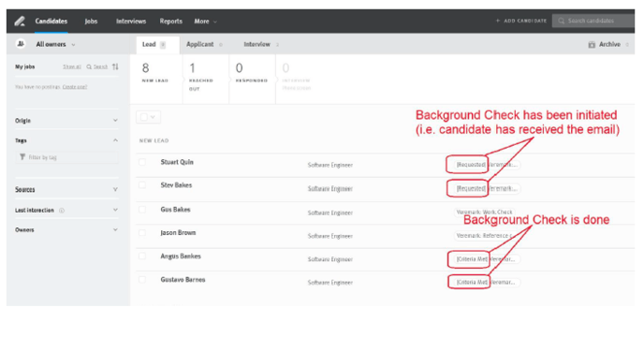This screenshot has height=337, width=644.
Task: Click the funnel icon in tag filter
Action: point(22,157)
